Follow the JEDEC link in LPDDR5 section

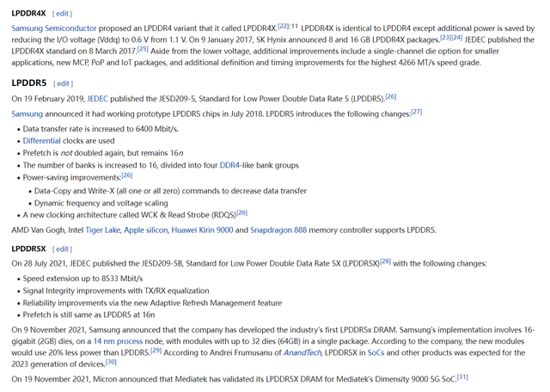(x=97, y=99)
